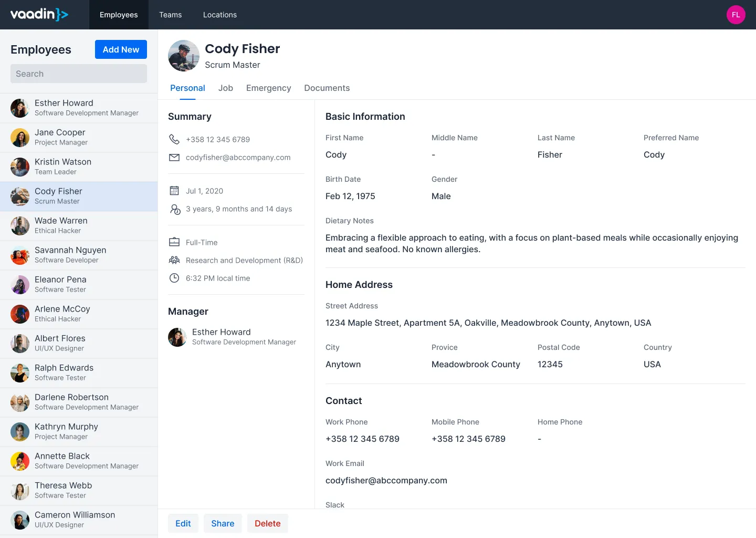This screenshot has width=756, height=538.
Task: Click Edit to modify Cody's profile
Action: pos(183,523)
